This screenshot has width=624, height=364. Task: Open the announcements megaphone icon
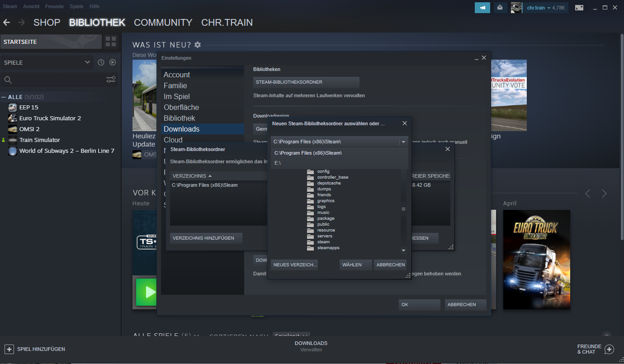(482, 8)
